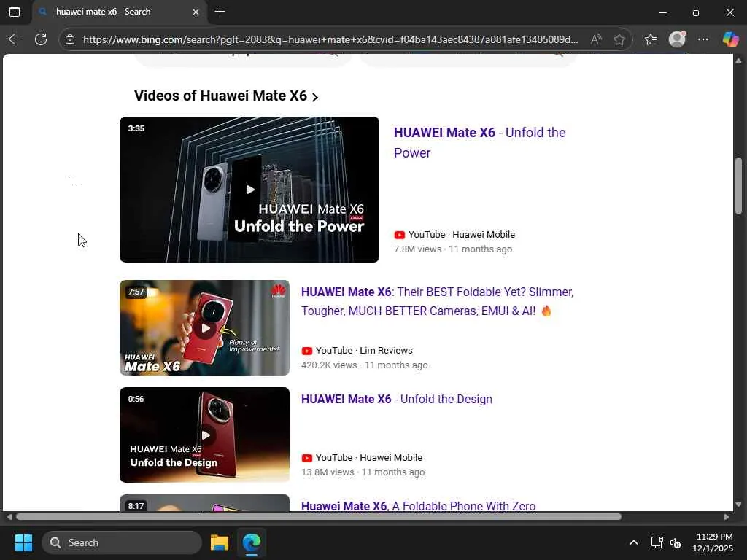Activate the Read aloud icon in the address bar
This screenshot has width=747, height=560.
coord(596,39)
